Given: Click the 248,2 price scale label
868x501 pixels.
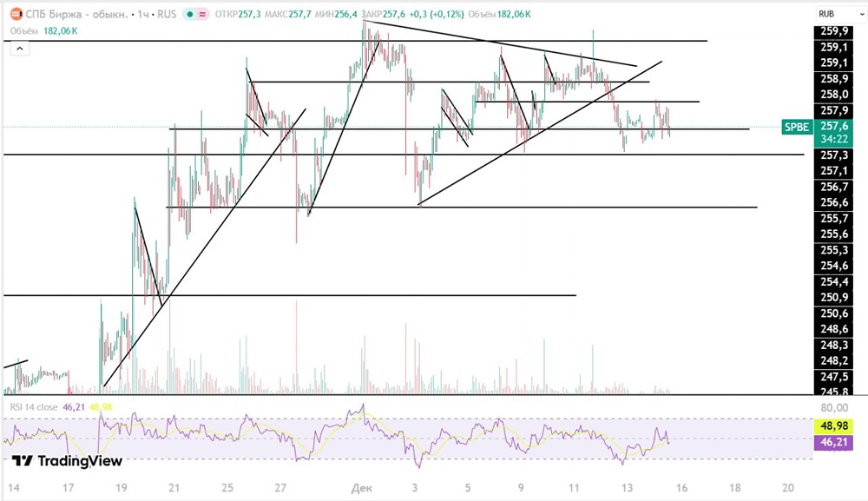Looking at the screenshot, I should (x=834, y=361).
